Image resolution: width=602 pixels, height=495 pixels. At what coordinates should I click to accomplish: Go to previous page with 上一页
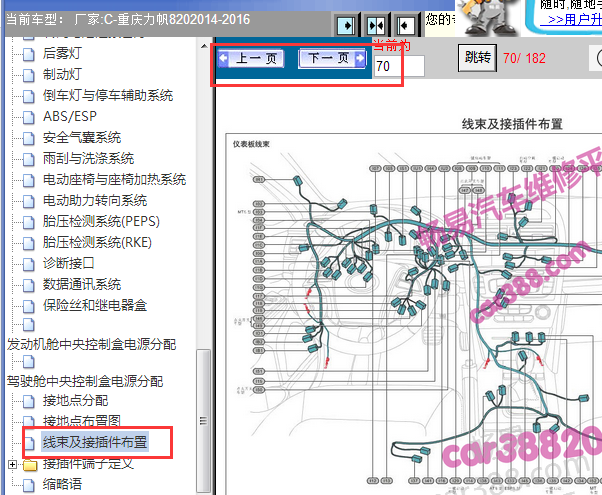click(x=251, y=58)
